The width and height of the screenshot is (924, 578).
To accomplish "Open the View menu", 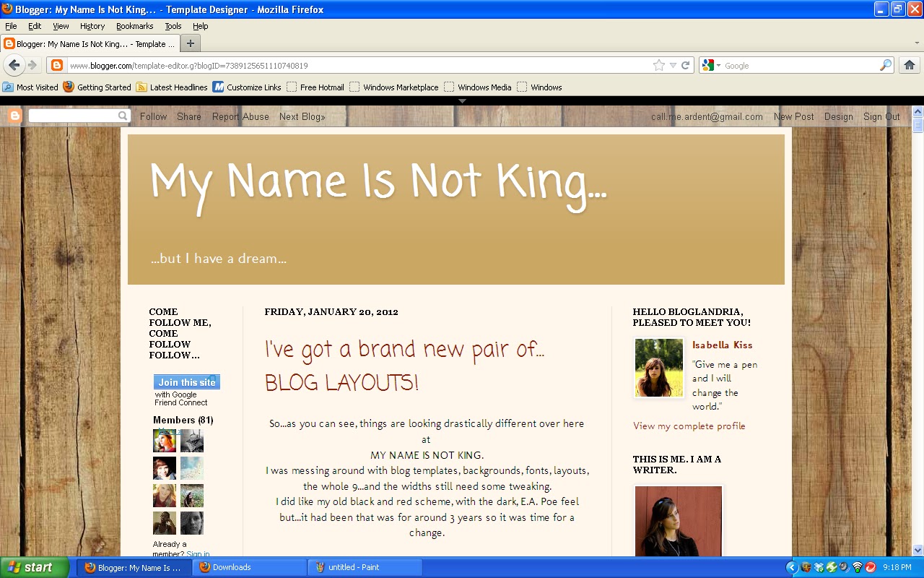I will pos(61,26).
